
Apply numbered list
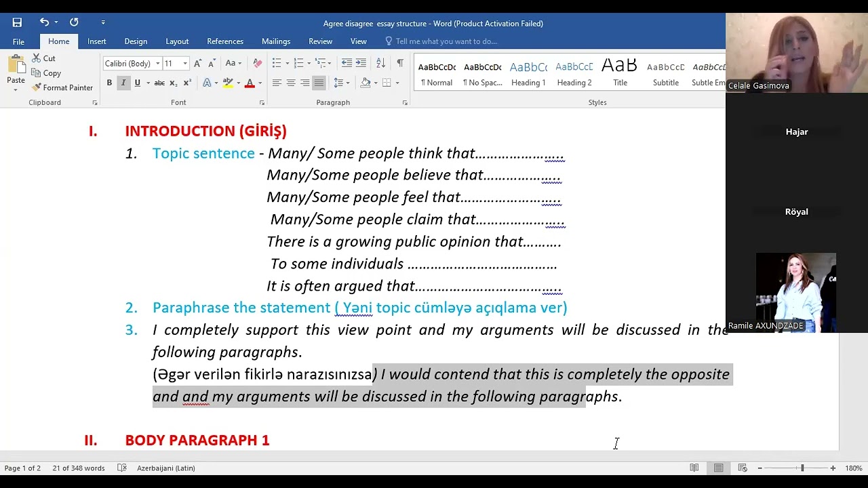pyautogui.click(x=299, y=63)
